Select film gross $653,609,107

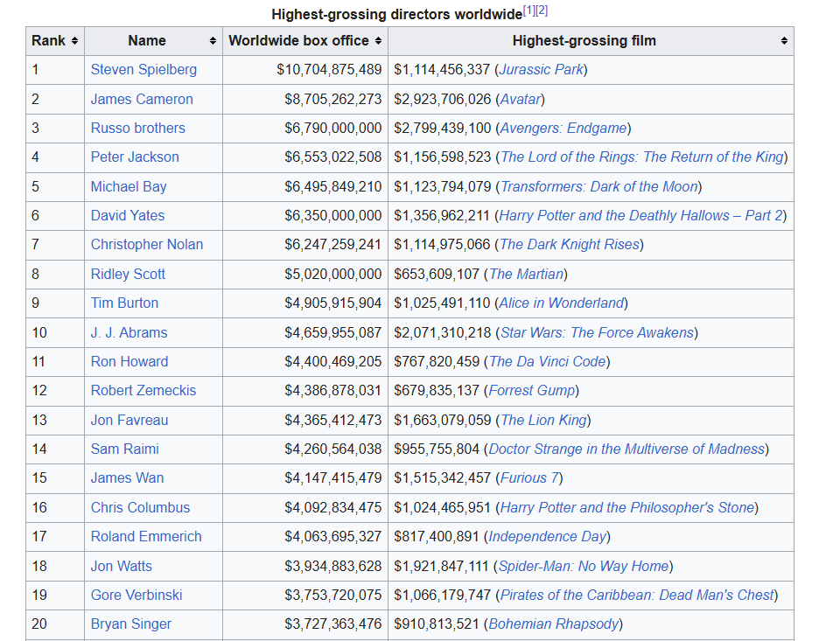tap(437, 275)
